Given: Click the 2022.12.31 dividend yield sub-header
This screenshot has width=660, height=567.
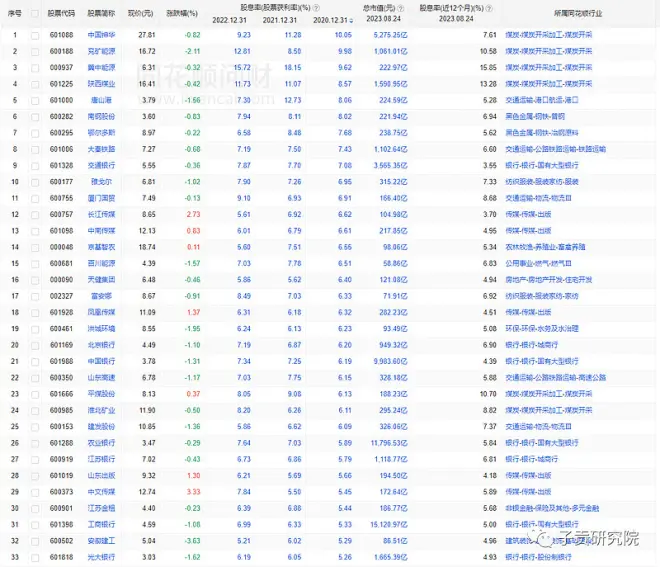Looking at the screenshot, I should pyautogui.click(x=233, y=18).
